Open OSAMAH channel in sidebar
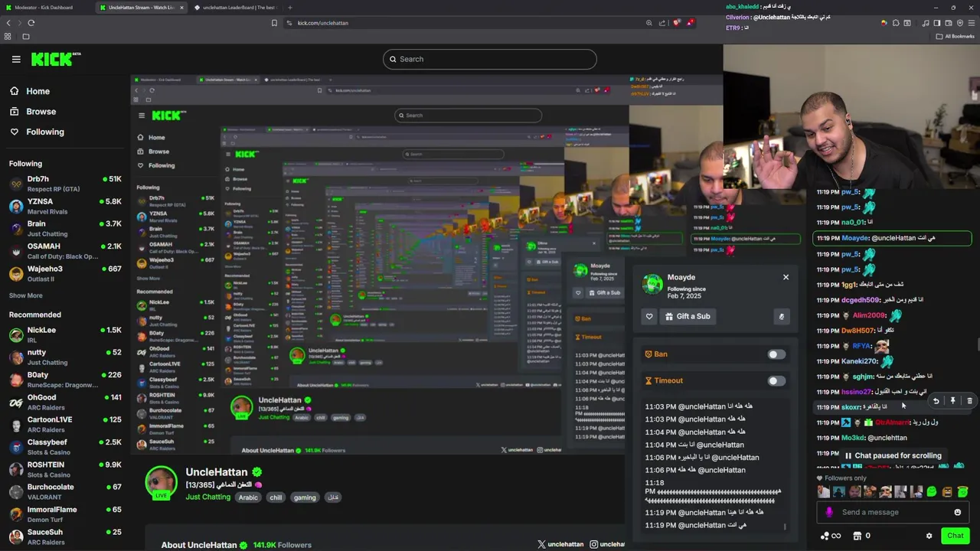Image resolution: width=980 pixels, height=551 pixels. pyautogui.click(x=65, y=250)
